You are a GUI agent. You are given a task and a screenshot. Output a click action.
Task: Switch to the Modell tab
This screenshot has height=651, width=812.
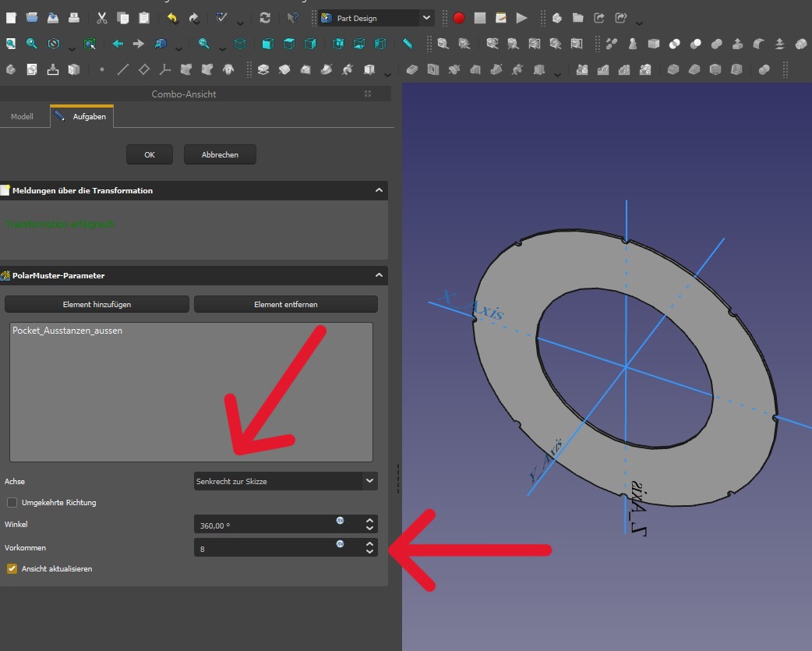click(x=22, y=117)
